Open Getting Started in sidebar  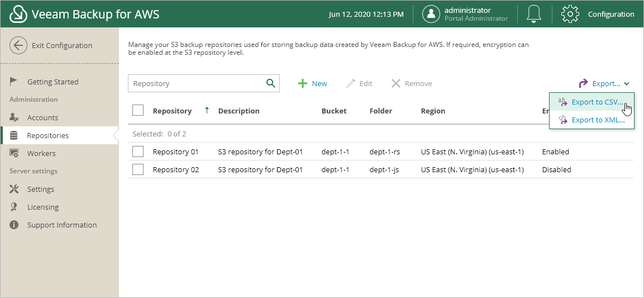click(x=53, y=82)
